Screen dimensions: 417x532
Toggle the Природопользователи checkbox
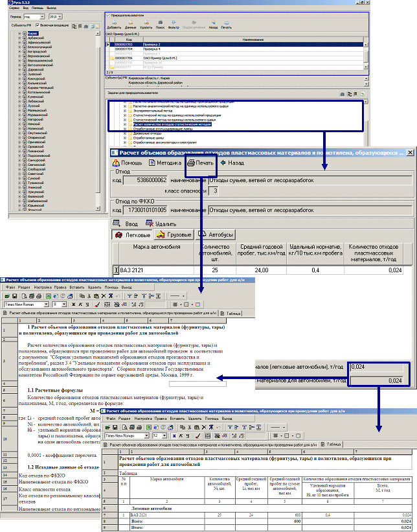click(x=107, y=13)
